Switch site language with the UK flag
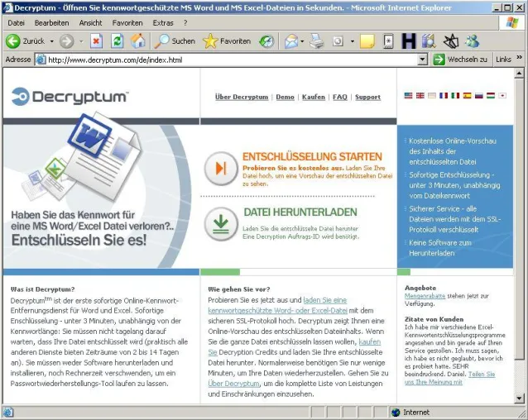 420,96
